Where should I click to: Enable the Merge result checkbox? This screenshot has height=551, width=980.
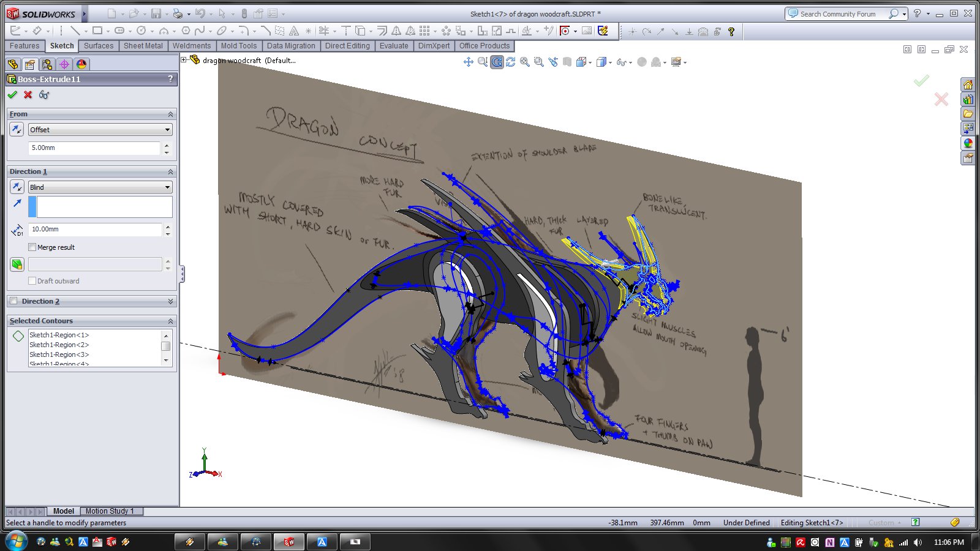(32, 247)
